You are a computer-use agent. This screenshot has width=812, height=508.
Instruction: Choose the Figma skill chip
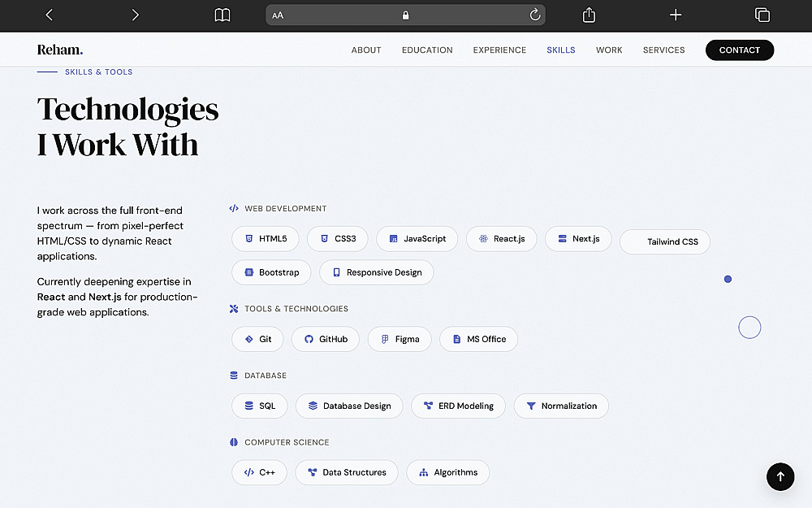[400, 339]
